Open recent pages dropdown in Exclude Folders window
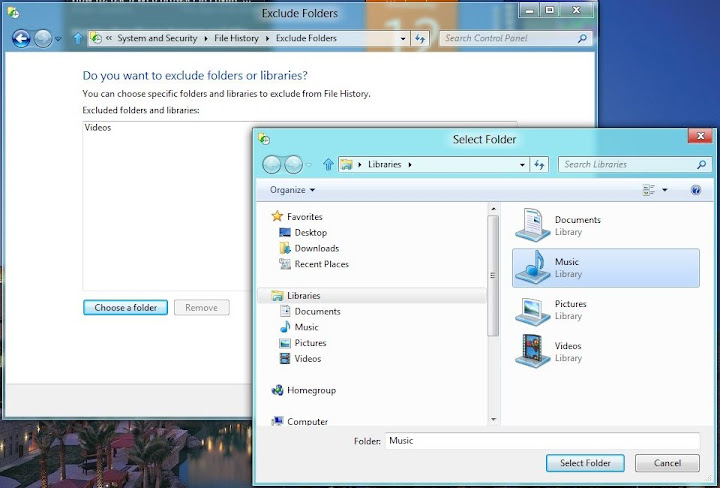This screenshot has height=488, width=720. (58, 39)
